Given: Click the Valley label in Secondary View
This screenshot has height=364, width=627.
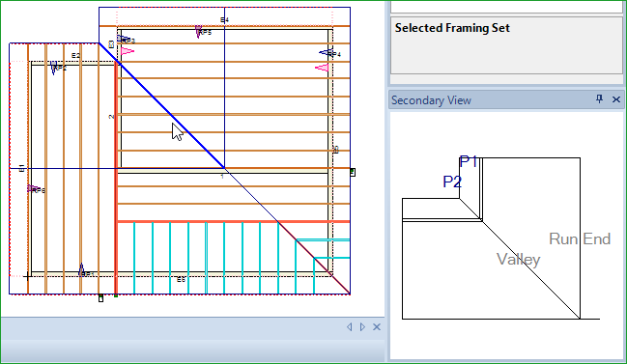Looking at the screenshot, I should point(518,260).
